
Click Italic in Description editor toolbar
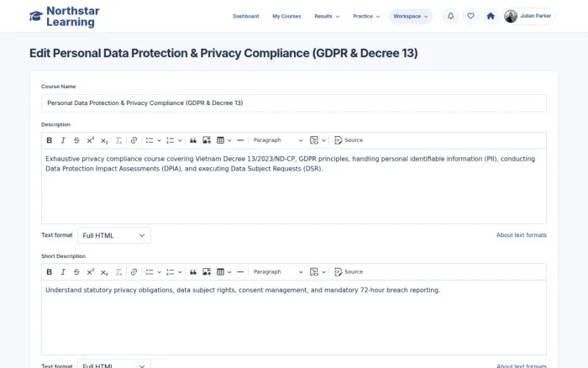[x=63, y=140]
